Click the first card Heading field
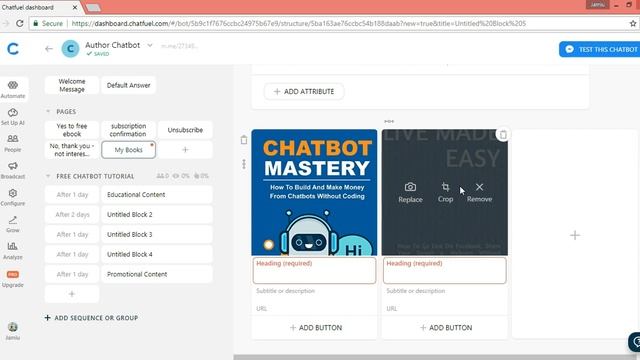Screen dimensions: 640x360 coord(314,270)
